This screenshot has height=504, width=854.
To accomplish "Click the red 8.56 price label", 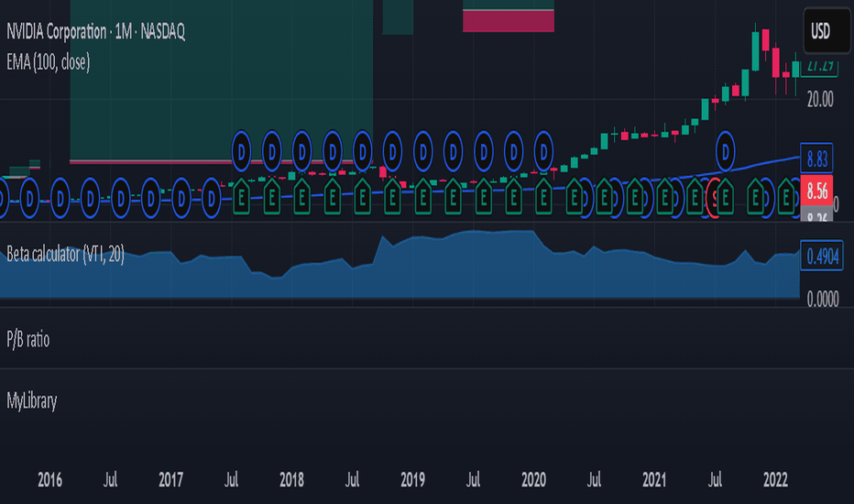I will coord(816,191).
